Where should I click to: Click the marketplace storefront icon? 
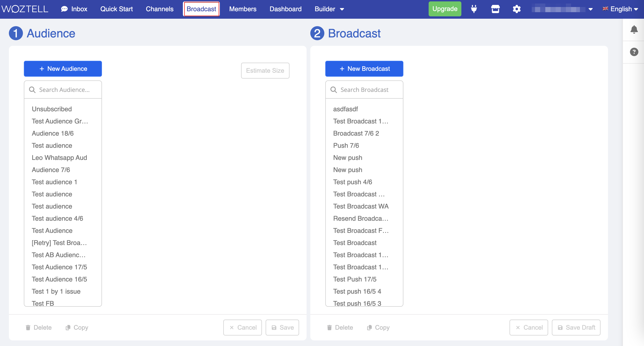[495, 9]
